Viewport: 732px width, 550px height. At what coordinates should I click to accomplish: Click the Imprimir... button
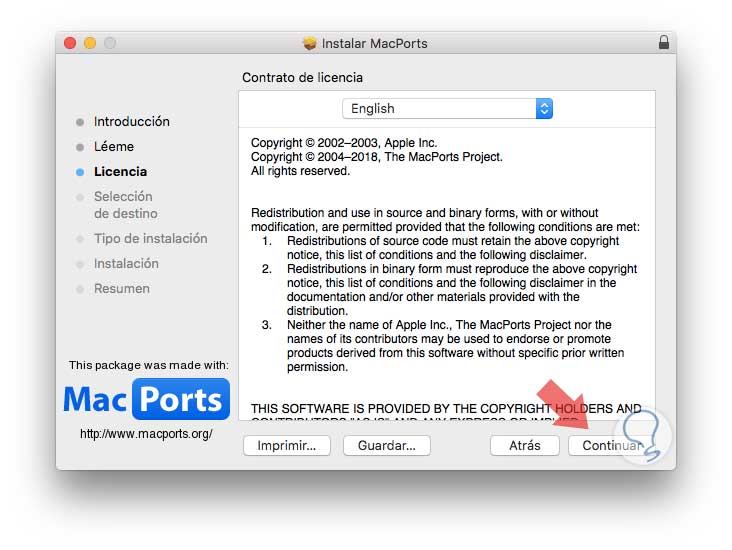coord(287,445)
